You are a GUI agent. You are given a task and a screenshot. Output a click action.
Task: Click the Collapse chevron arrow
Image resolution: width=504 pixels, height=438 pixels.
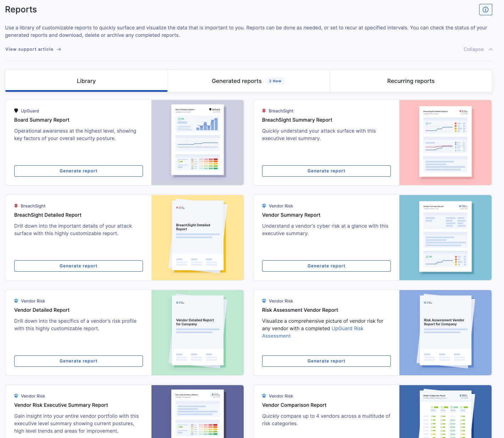pyautogui.click(x=491, y=49)
